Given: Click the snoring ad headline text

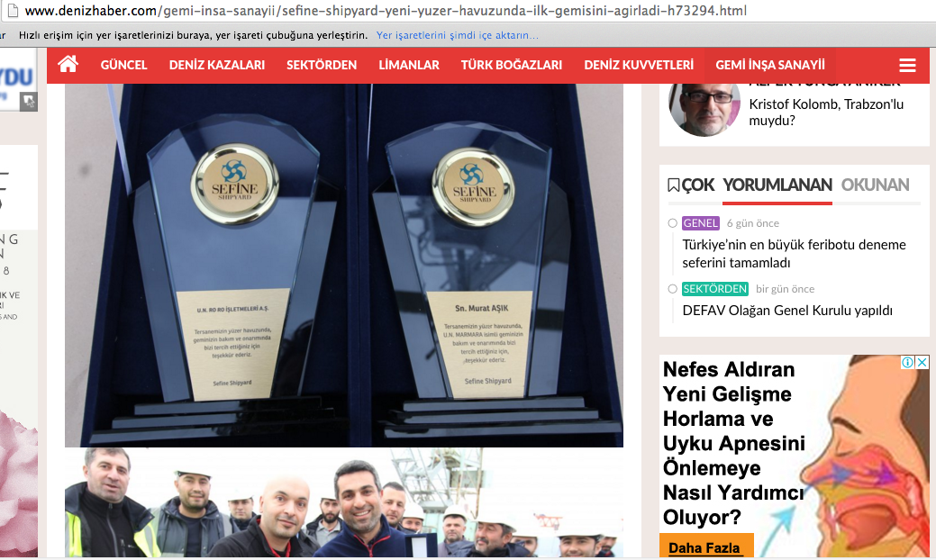Looking at the screenshot, I should click(x=733, y=443).
